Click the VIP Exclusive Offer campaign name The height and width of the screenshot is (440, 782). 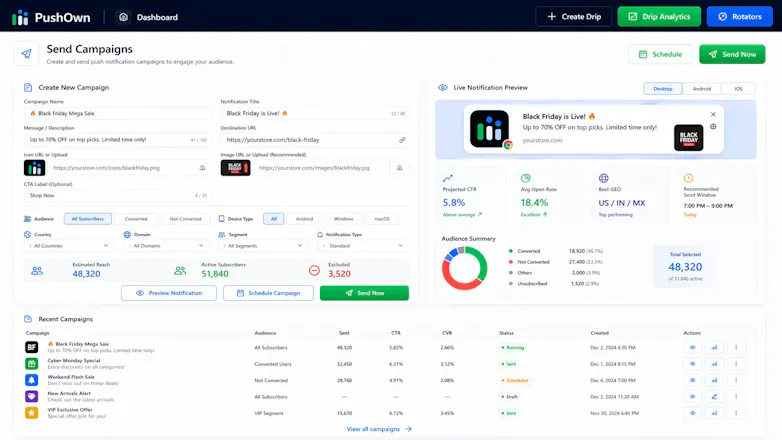pos(70,410)
